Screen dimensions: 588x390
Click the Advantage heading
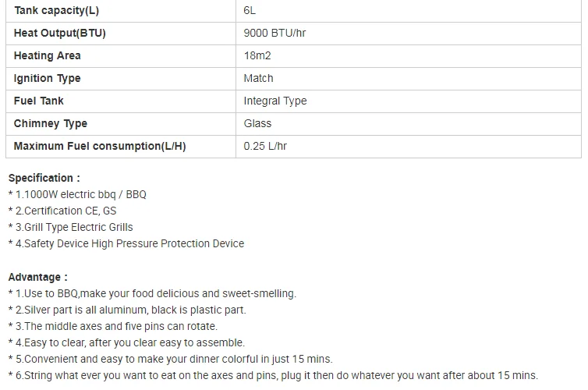click(38, 277)
